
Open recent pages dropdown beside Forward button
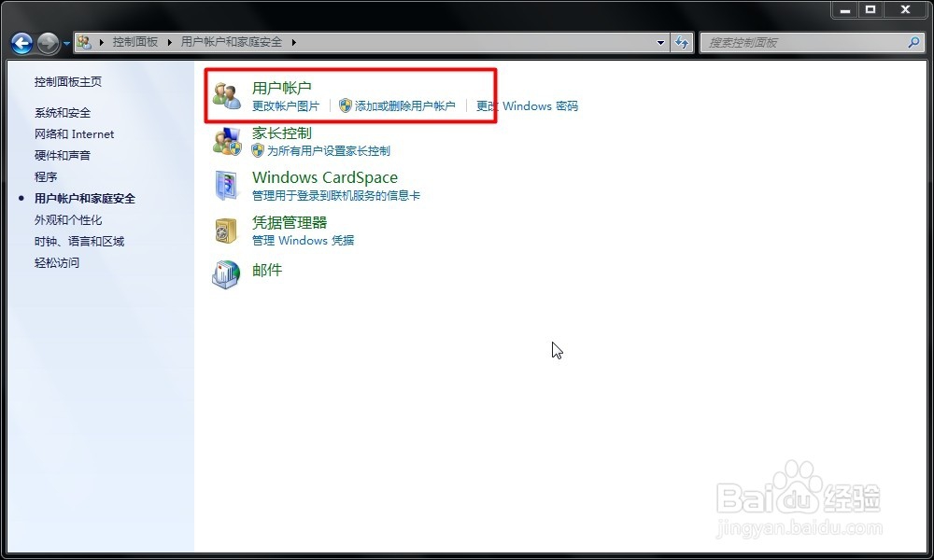(66, 44)
